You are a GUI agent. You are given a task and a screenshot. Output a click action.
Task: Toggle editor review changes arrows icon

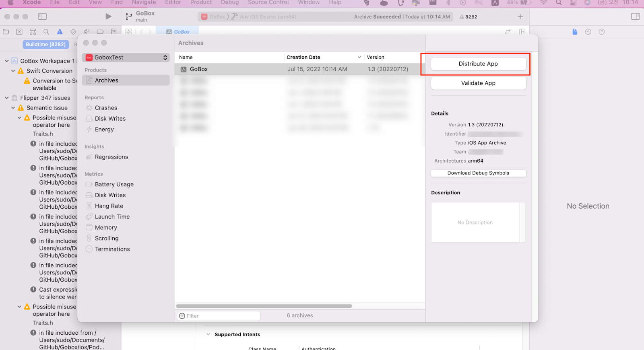tap(508, 31)
